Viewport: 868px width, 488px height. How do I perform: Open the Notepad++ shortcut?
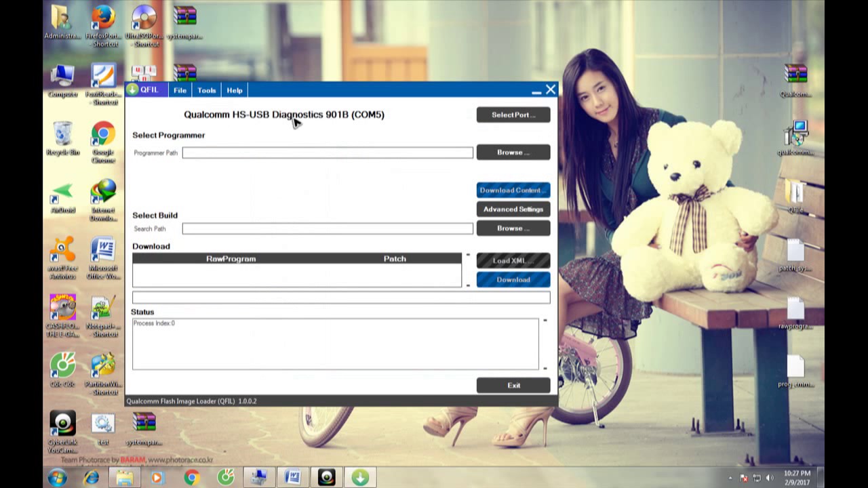click(x=104, y=316)
